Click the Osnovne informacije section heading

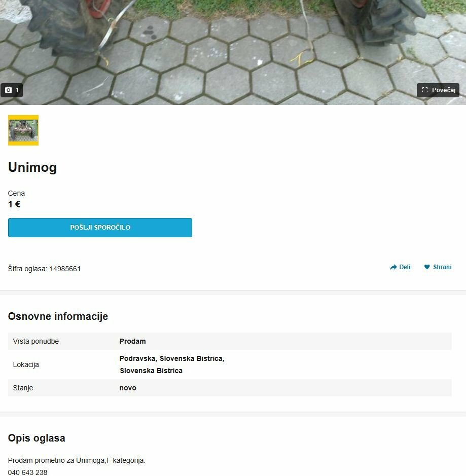coord(58,316)
